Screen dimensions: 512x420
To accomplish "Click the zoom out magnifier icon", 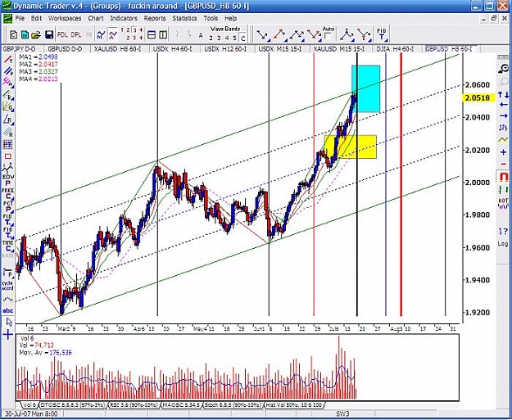I will click(504, 82).
